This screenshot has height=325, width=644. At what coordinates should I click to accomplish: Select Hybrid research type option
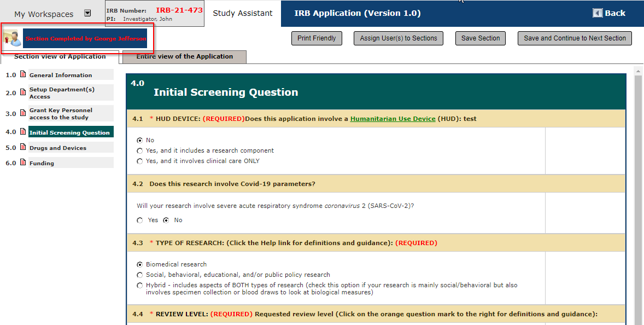click(139, 285)
